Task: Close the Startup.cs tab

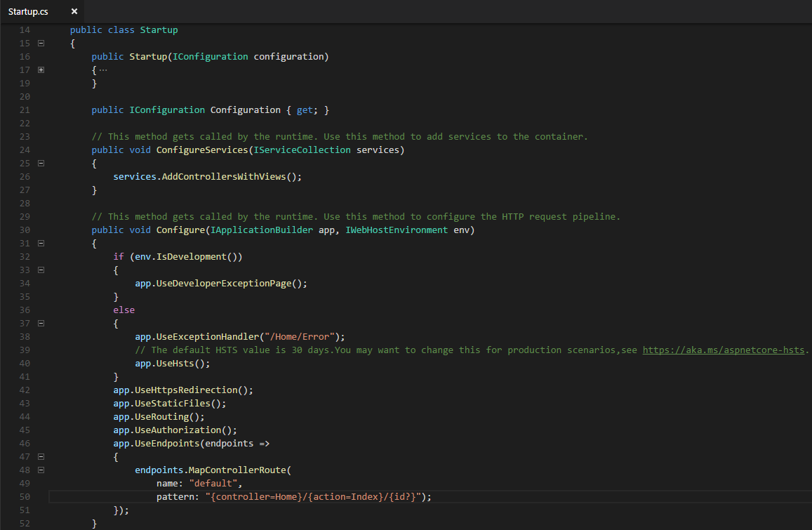Action: click(74, 11)
